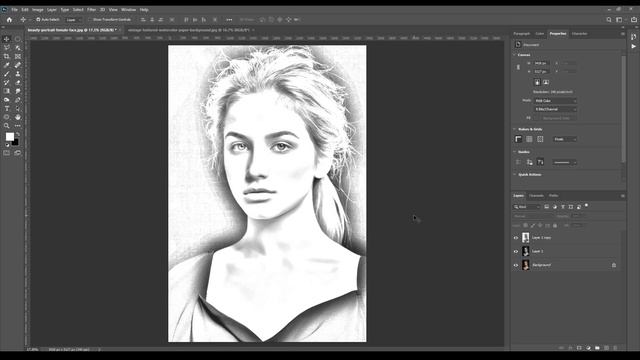Collapse the Quick Actions section
The width and height of the screenshot is (640, 360).
[x=515, y=175]
